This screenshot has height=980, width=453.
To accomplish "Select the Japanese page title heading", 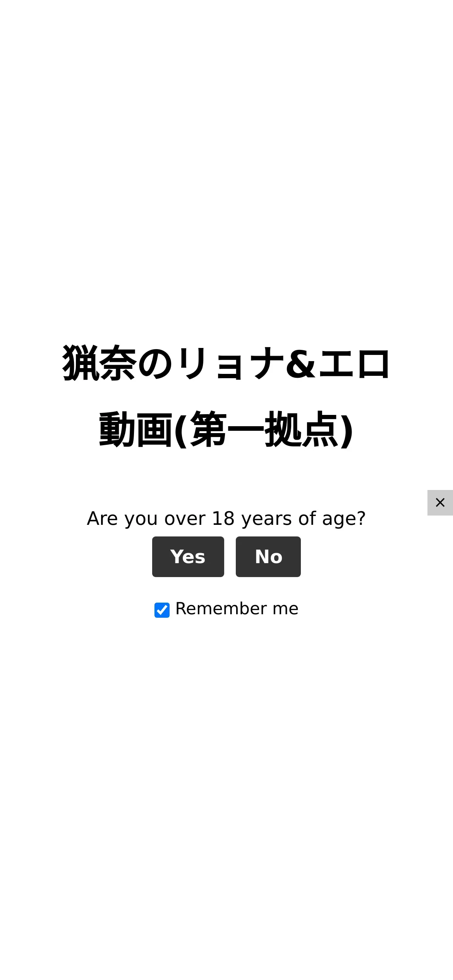I will 226,396.
